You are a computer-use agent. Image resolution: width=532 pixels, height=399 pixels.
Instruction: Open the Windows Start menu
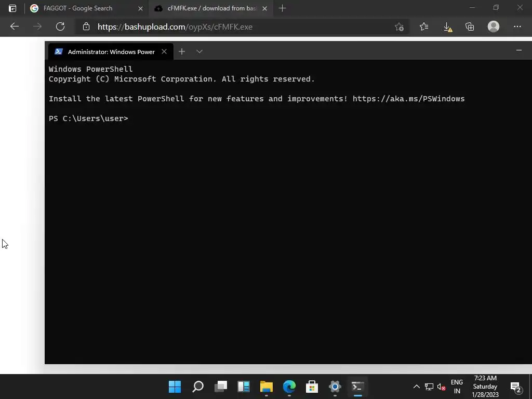[x=175, y=387]
